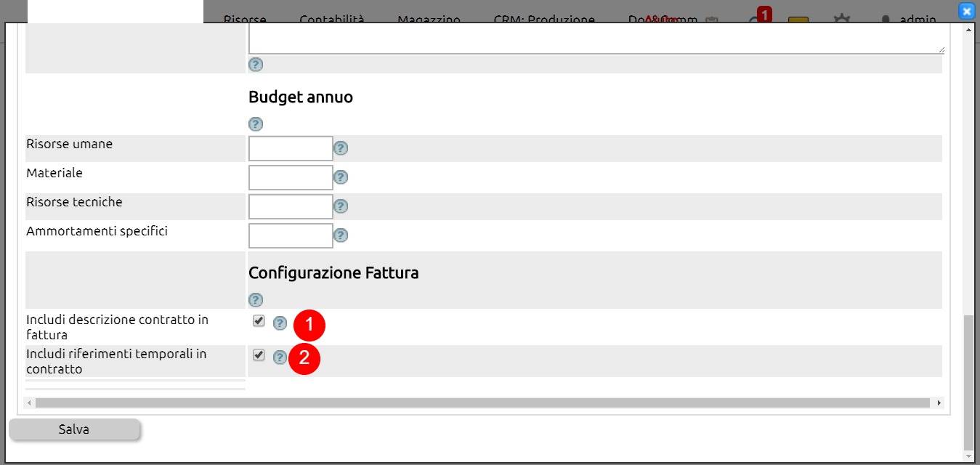
Task: Click help icon under Budget annuo heading
Action: click(x=256, y=124)
